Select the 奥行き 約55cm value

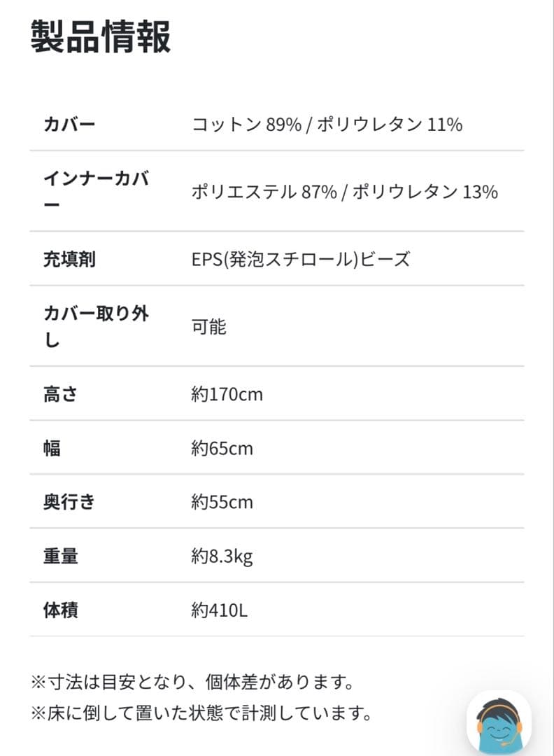(x=222, y=502)
